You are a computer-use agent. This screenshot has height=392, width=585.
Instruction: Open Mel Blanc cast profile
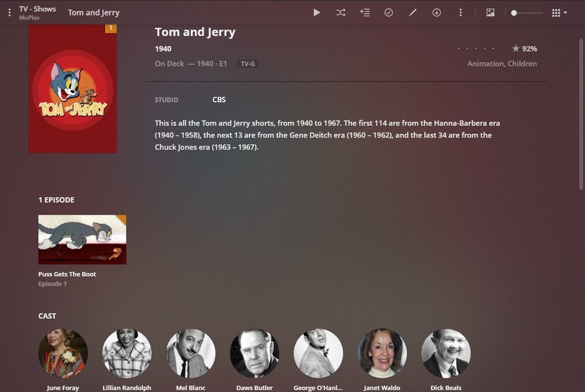[x=191, y=353]
